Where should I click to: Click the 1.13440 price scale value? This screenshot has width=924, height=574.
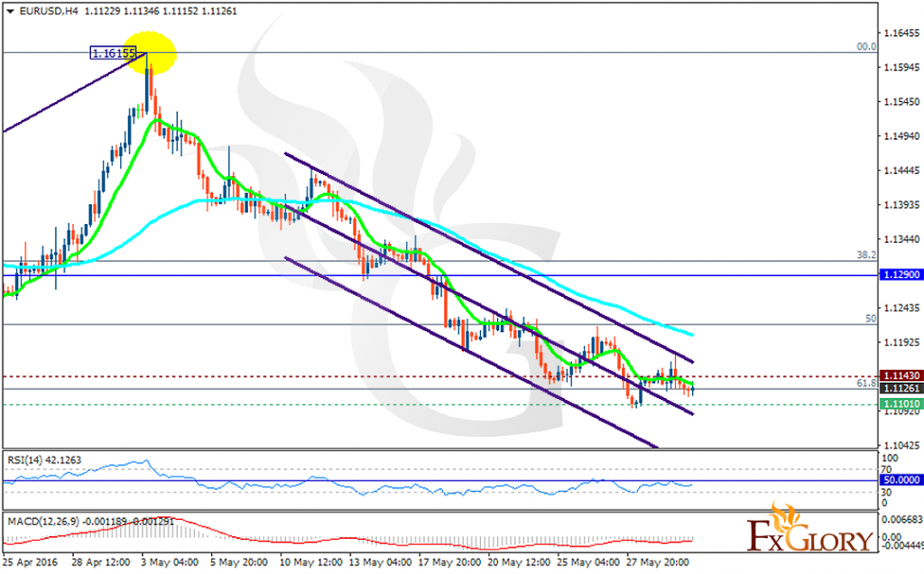[901, 239]
